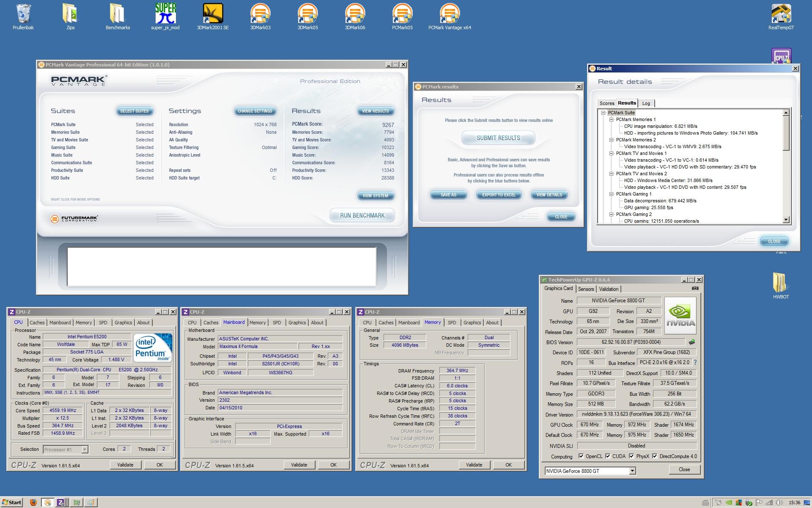812x508 pixels.
Task: Collapse PCMark Suite tree root node
Action: [604, 113]
